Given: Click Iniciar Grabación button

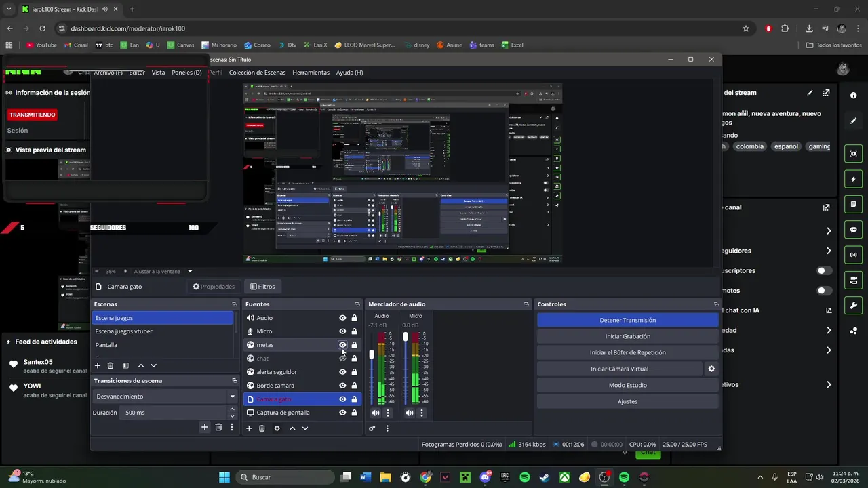Looking at the screenshot, I should click(x=627, y=336).
